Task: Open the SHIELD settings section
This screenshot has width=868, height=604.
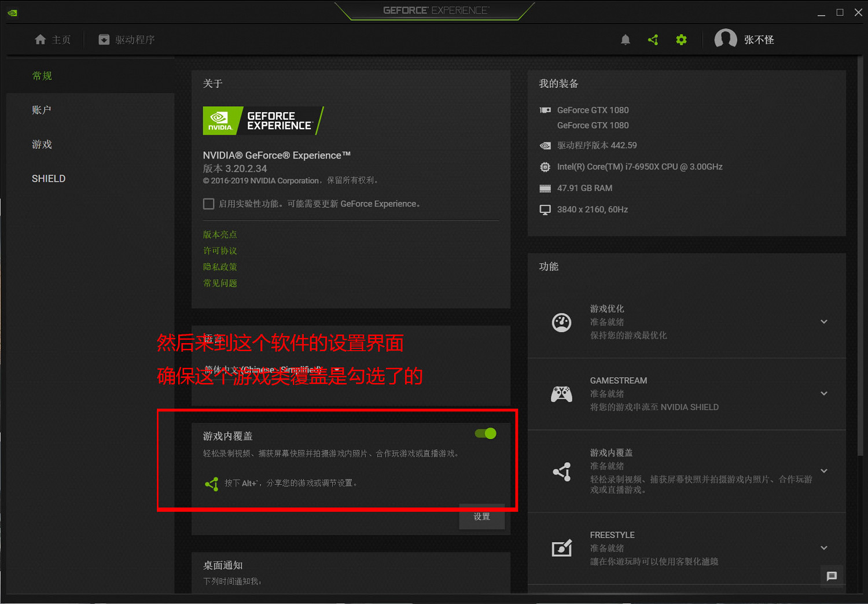Action: pos(49,178)
